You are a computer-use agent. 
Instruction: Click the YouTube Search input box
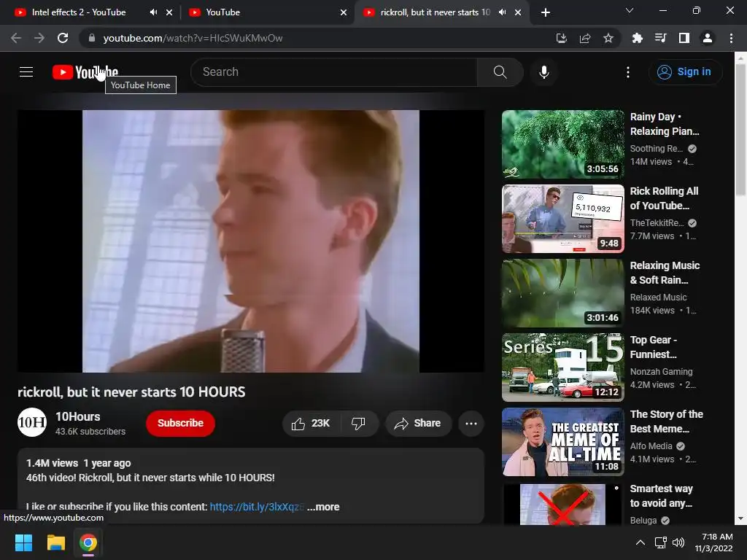(x=334, y=72)
